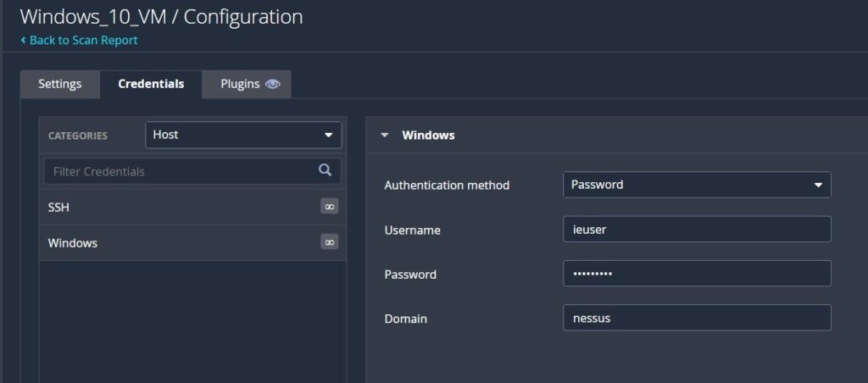
Task: Click the eye icon on Plugins tab
Action: [272, 84]
